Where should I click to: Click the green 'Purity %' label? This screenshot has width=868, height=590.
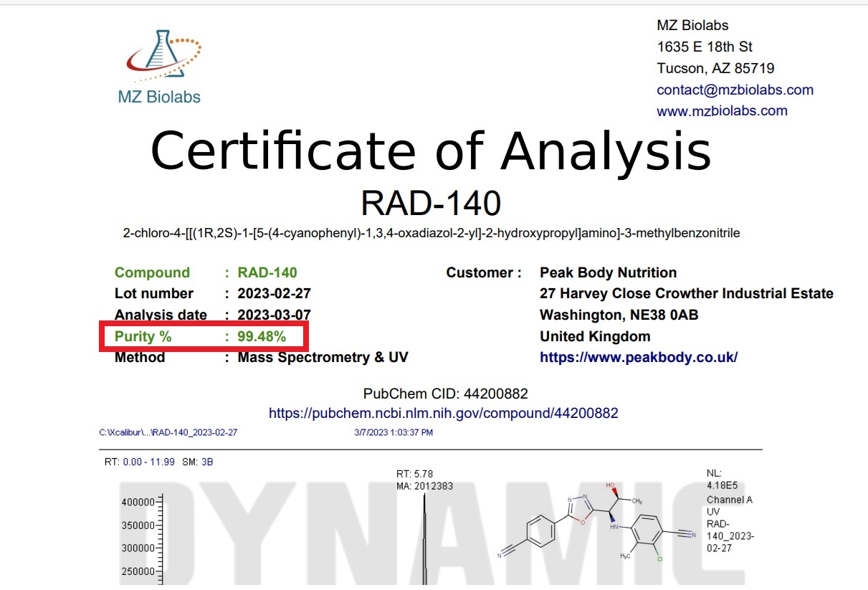143,336
